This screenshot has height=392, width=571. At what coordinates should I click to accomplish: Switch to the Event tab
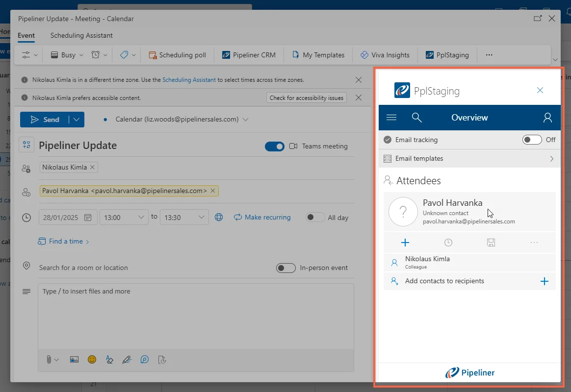click(x=26, y=35)
